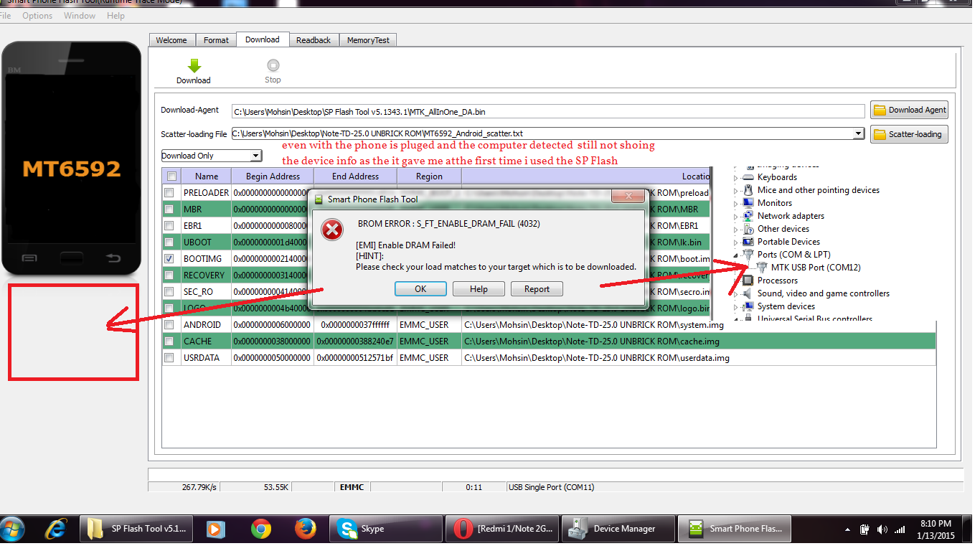Open the Scatter-loading File path dropdown arrow
Image resolution: width=980 pixels, height=551 pixels.
858,134
